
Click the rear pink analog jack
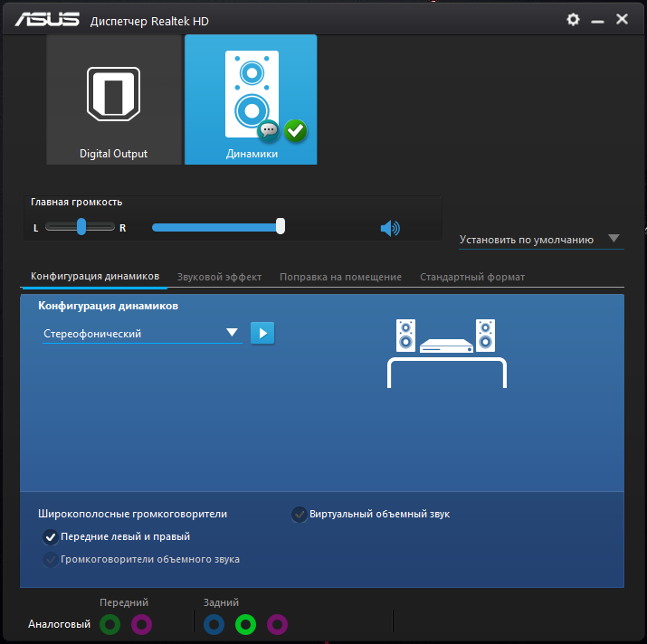(x=277, y=625)
